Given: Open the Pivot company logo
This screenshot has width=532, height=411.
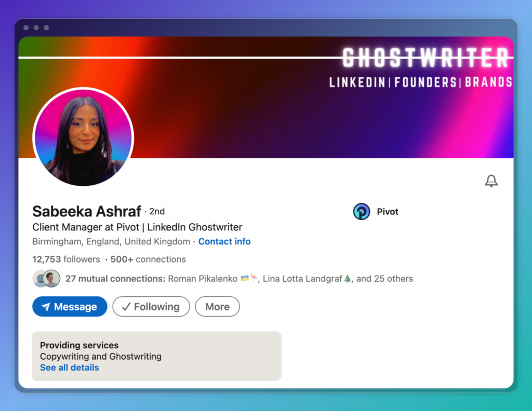Looking at the screenshot, I should (x=362, y=211).
